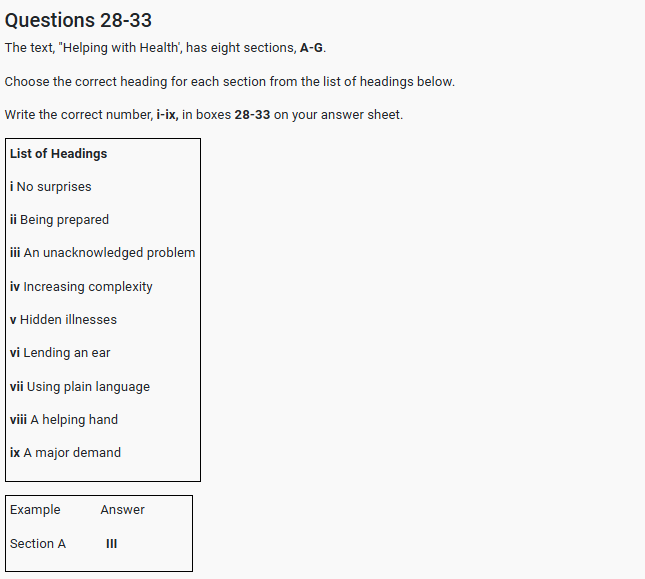This screenshot has width=645, height=579.
Task: Click the bold "A-G" sections text
Action: pyautogui.click(x=312, y=48)
